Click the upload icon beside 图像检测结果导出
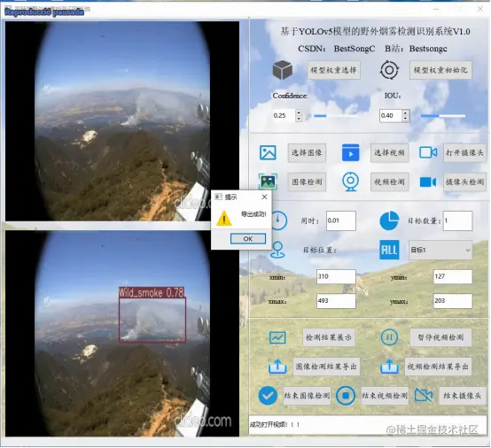The height and width of the screenshot is (448, 491). (x=277, y=367)
